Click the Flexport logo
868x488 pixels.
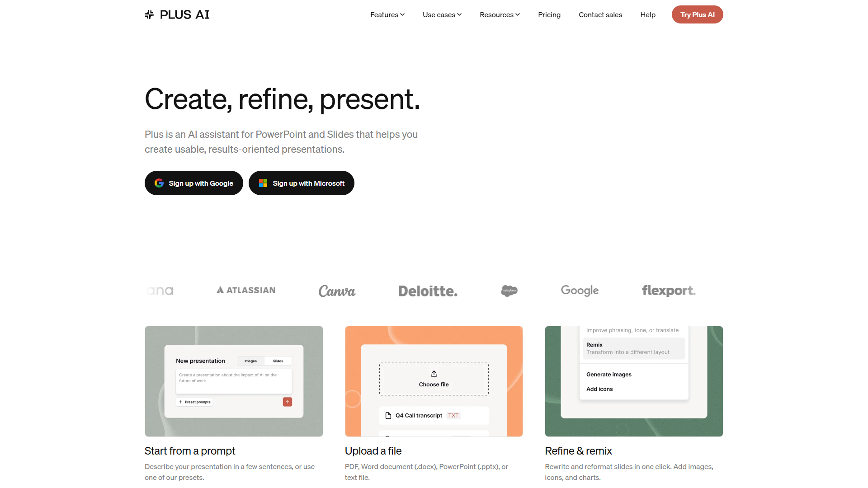click(x=669, y=291)
